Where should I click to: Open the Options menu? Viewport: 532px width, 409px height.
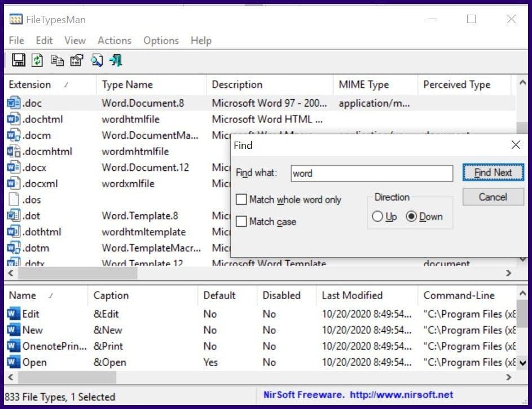(x=161, y=41)
